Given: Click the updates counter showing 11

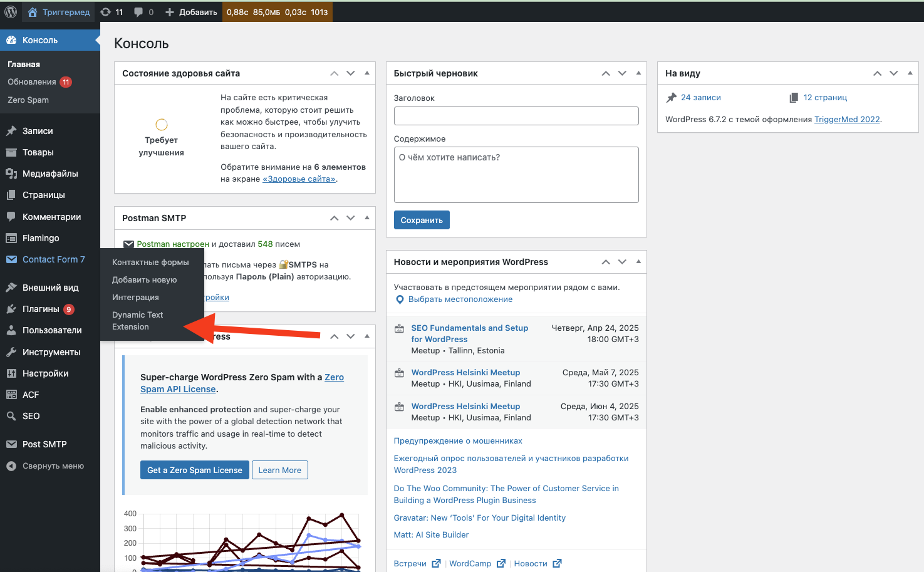Looking at the screenshot, I should [x=112, y=12].
